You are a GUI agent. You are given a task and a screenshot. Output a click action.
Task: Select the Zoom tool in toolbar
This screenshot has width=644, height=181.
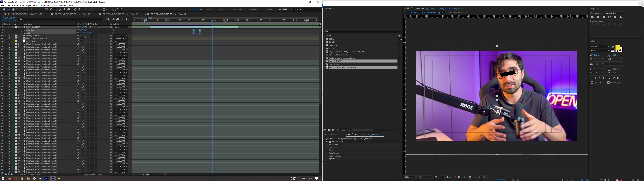click(x=18, y=10)
